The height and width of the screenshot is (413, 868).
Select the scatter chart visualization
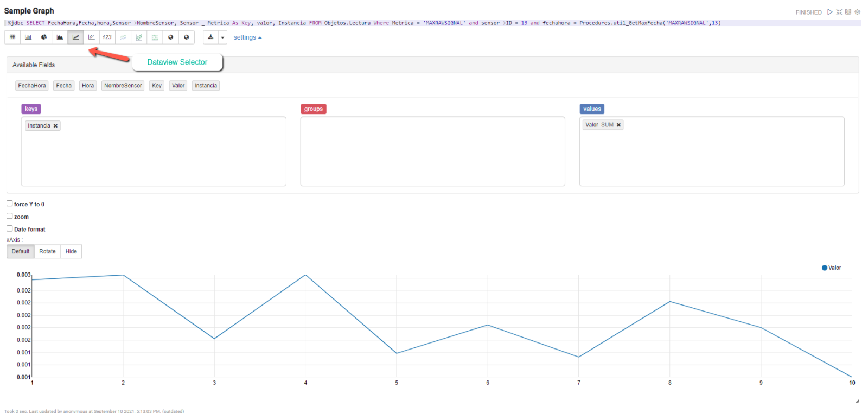[x=92, y=37]
